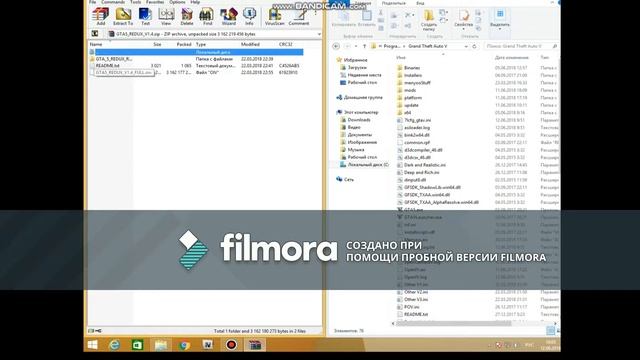The height and width of the screenshot is (360, 640).
Task: Open Недавние места in Explorer sidebar
Action: pyautogui.click(x=364, y=75)
